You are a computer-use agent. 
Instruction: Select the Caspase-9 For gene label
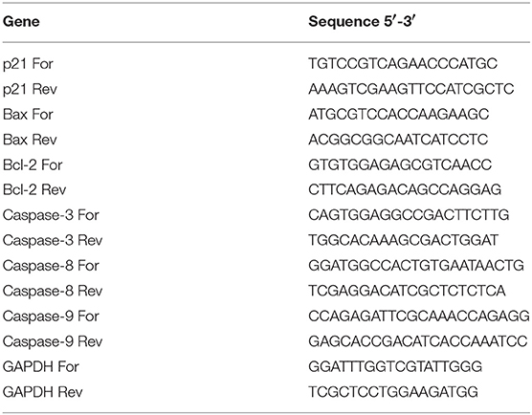point(51,316)
